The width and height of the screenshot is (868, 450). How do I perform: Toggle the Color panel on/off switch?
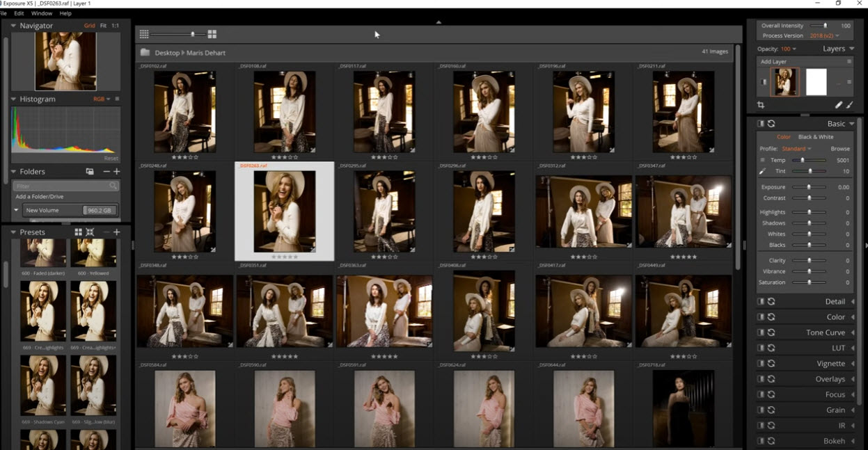(761, 316)
